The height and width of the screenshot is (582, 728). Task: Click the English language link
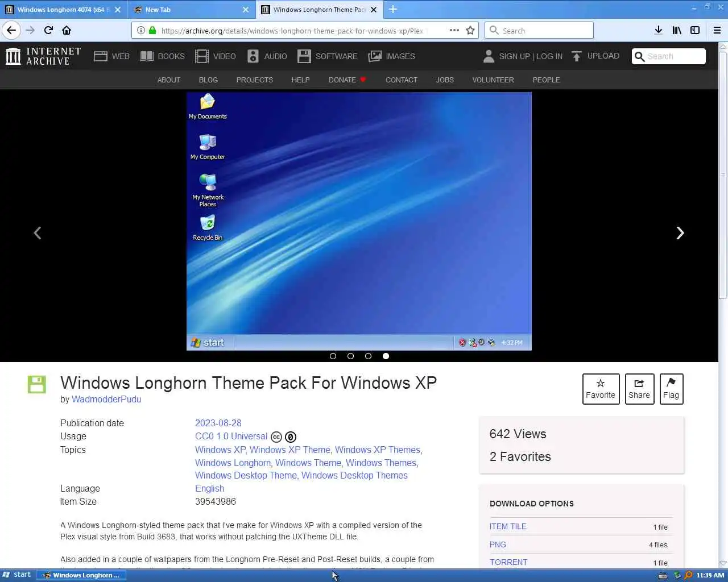pyautogui.click(x=209, y=488)
